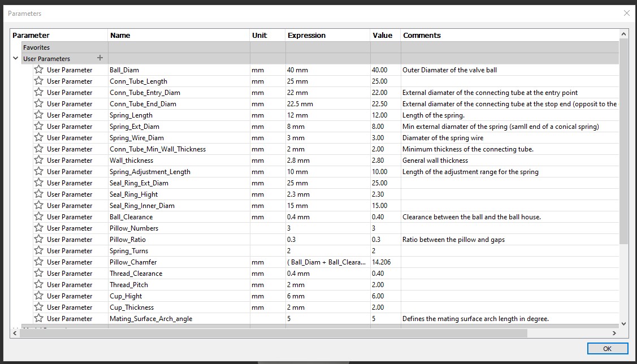Click the Expression column header
This screenshot has height=364, width=637.
(x=328, y=36)
